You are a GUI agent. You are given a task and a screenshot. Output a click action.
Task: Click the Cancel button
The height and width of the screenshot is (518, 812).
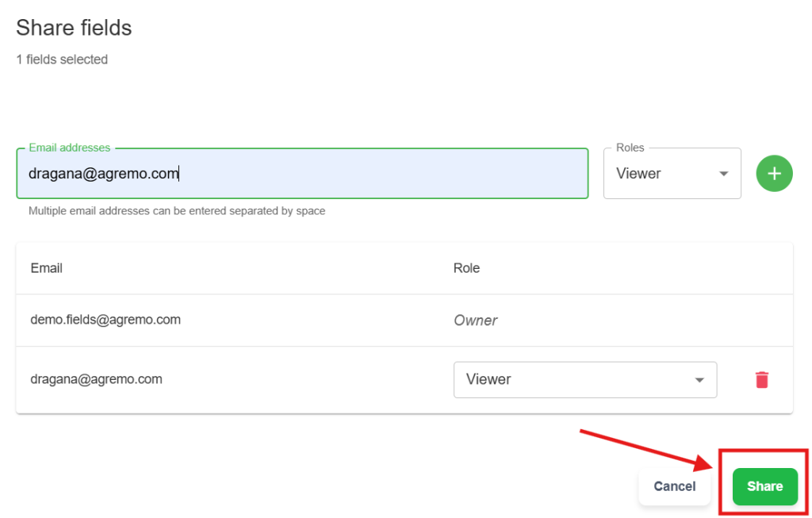pyautogui.click(x=674, y=486)
